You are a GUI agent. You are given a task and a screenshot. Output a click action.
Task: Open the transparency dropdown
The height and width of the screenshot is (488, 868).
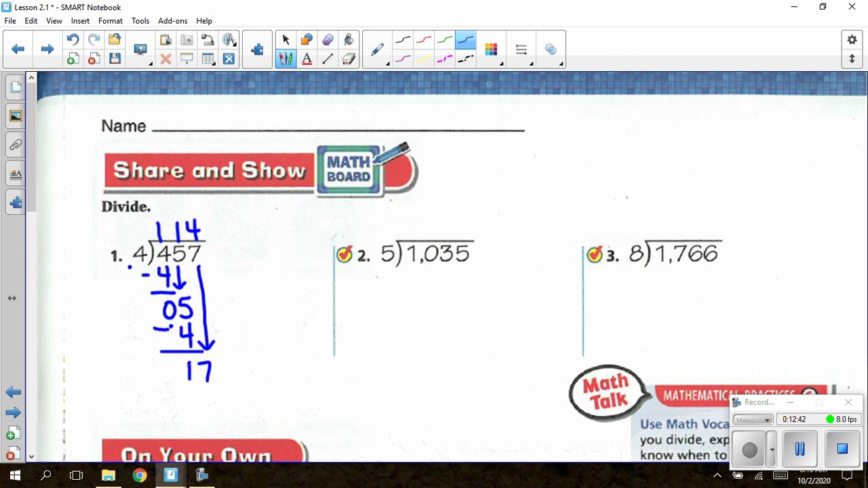point(551,49)
